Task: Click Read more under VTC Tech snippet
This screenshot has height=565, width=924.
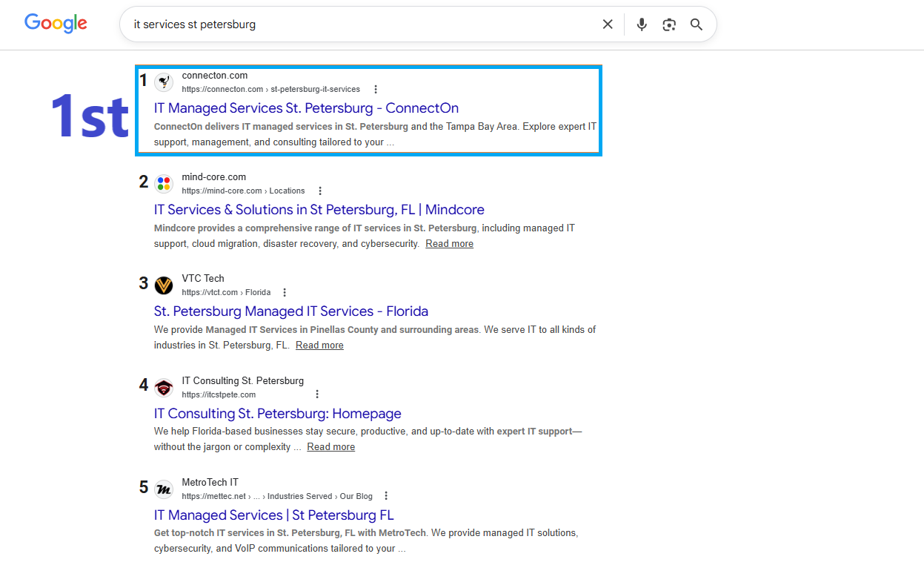Action: coord(319,345)
